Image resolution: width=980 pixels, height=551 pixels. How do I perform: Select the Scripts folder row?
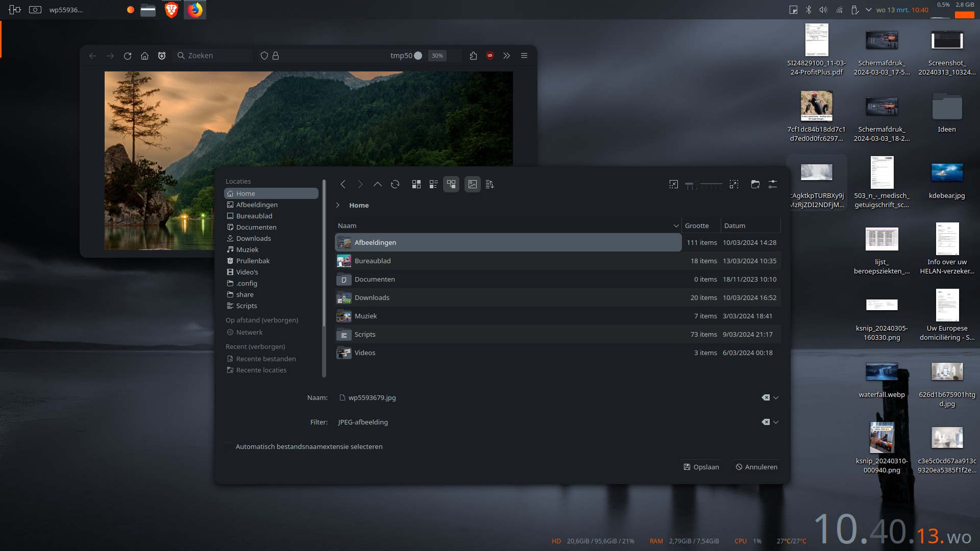tap(557, 334)
